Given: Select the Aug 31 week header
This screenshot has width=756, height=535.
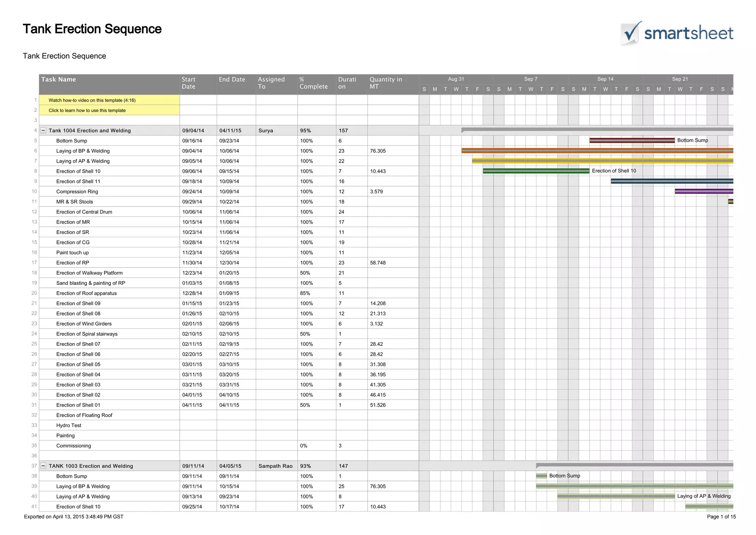Looking at the screenshot, I should (456, 79).
